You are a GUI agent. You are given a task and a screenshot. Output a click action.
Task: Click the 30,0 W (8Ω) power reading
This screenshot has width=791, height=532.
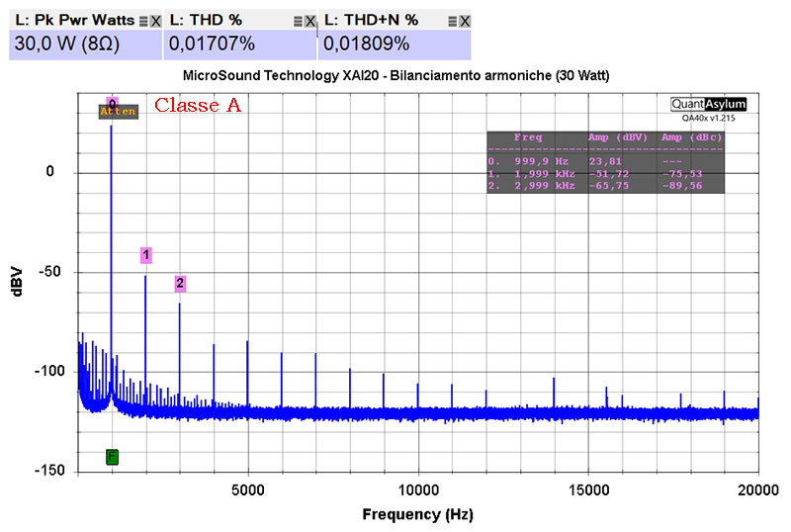67,44
